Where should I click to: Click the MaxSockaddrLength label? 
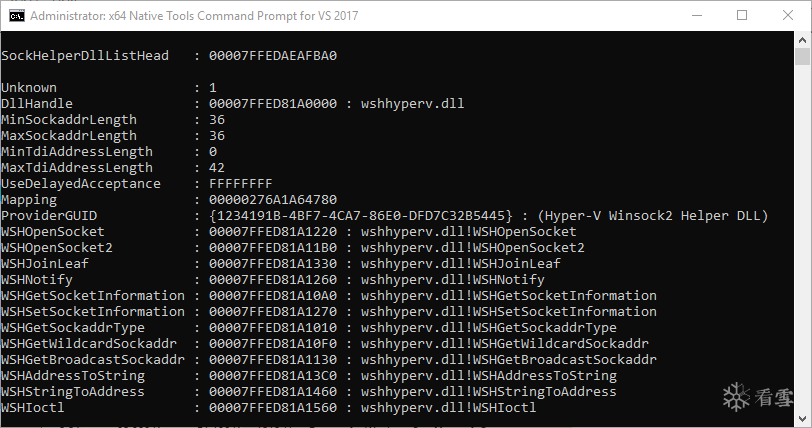(69, 136)
